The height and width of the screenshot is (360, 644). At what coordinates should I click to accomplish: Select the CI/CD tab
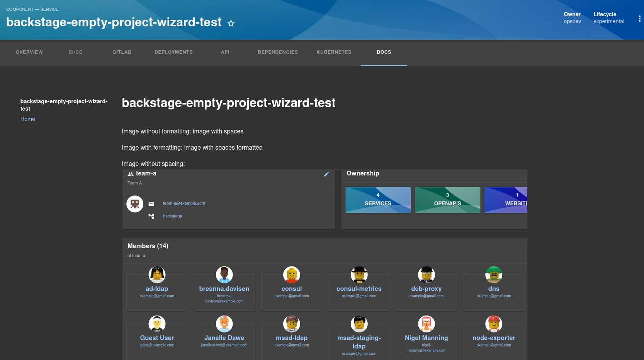tap(75, 52)
